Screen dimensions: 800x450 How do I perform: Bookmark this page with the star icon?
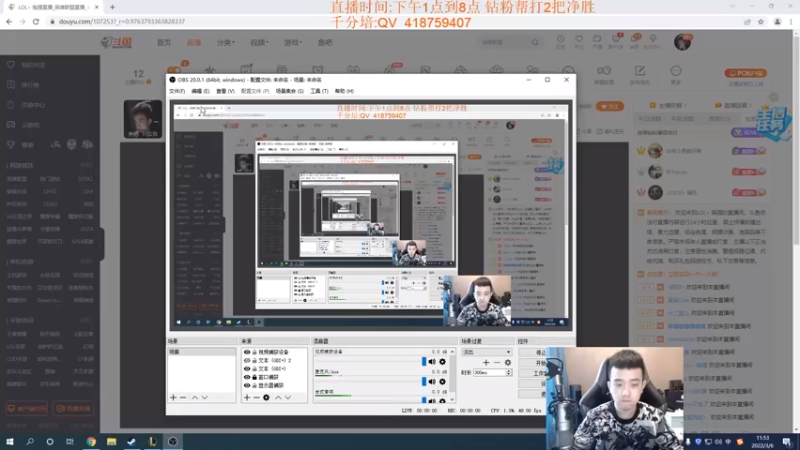pyautogui.click(x=761, y=21)
